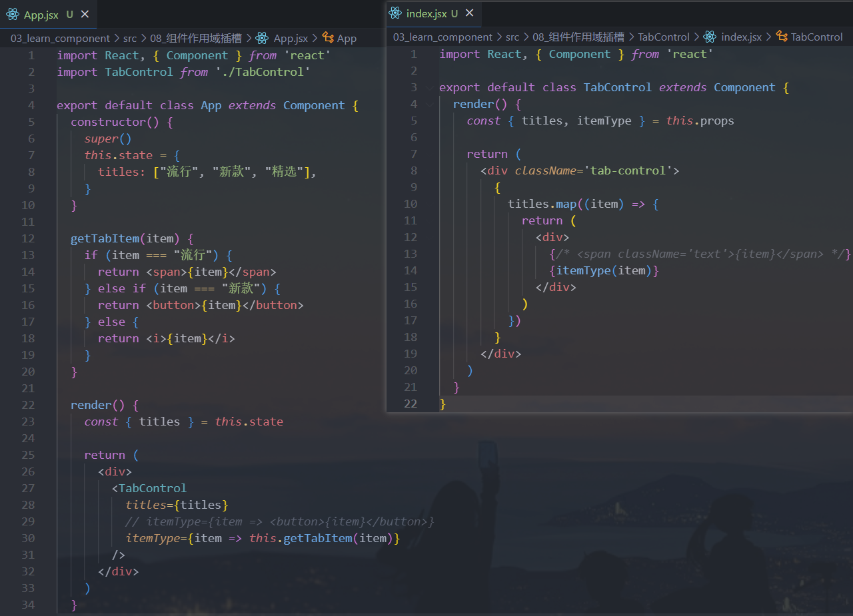Screen dimensions: 853x616
Task: Click the React icon on index.jsx tab
Action: [x=396, y=13]
